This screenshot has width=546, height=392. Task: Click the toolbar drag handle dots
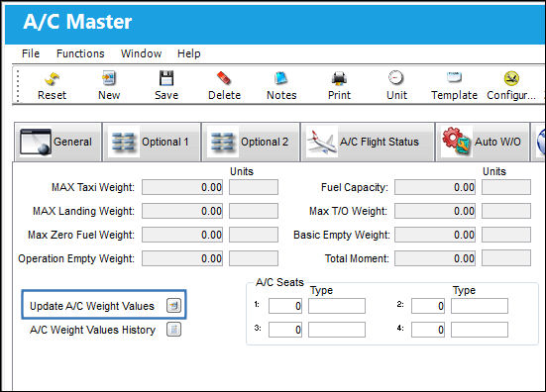tap(18, 86)
